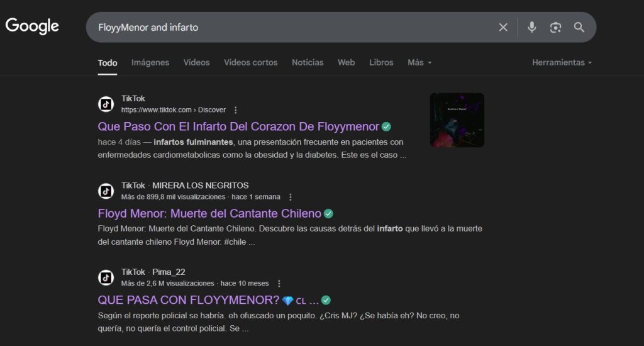Switch to the 'Imágenes' tab
Image resolution: width=644 pixels, height=346 pixels.
[x=150, y=62]
